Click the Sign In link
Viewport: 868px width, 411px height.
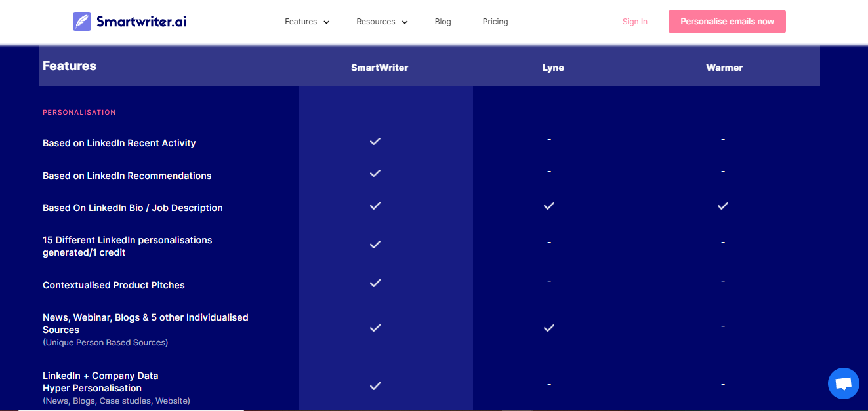pos(634,22)
